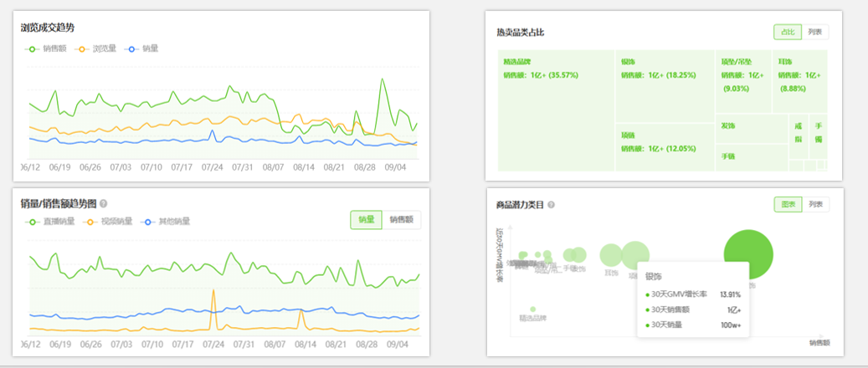
Task: Click the 精选品牌 treemap block
Action: (x=556, y=109)
